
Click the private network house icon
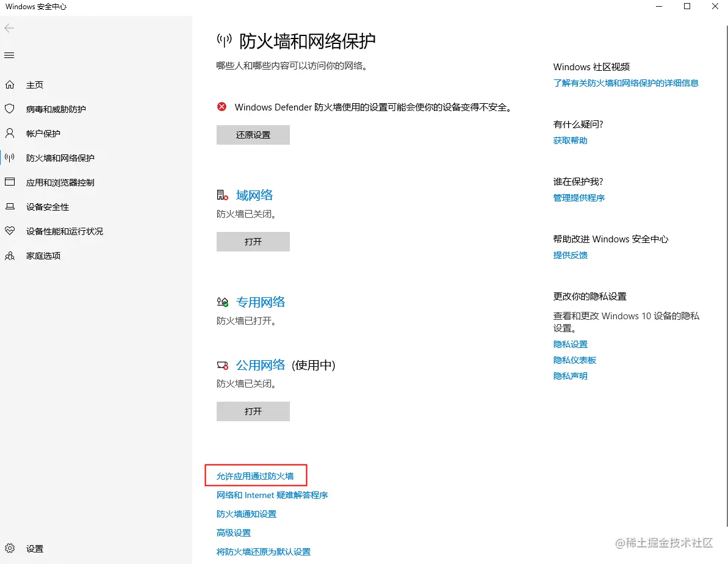click(x=222, y=302)
